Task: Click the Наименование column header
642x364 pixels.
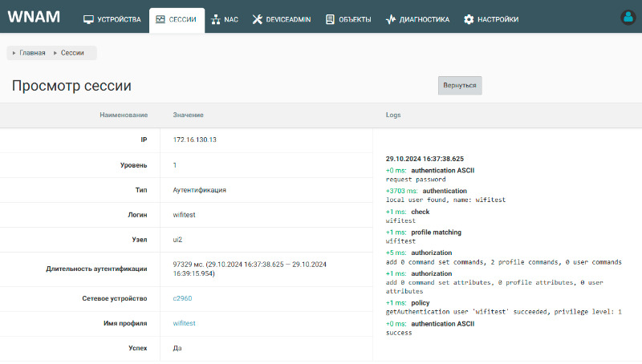Action: click(124, 115)
